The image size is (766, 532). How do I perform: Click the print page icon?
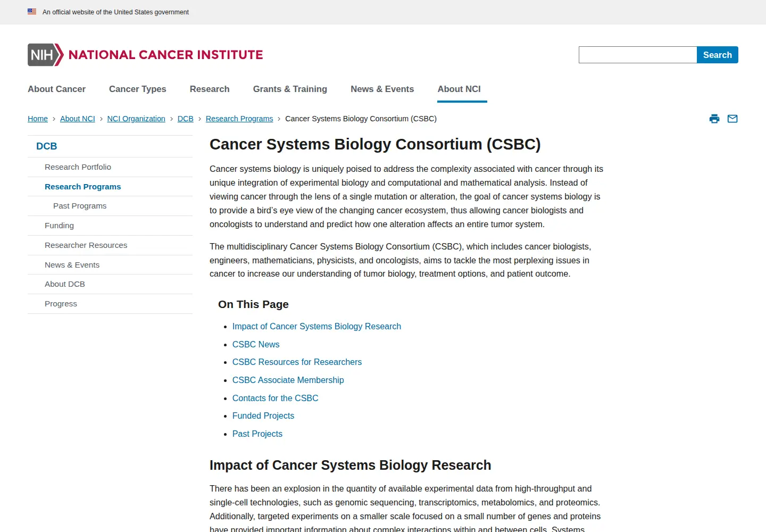714,119
